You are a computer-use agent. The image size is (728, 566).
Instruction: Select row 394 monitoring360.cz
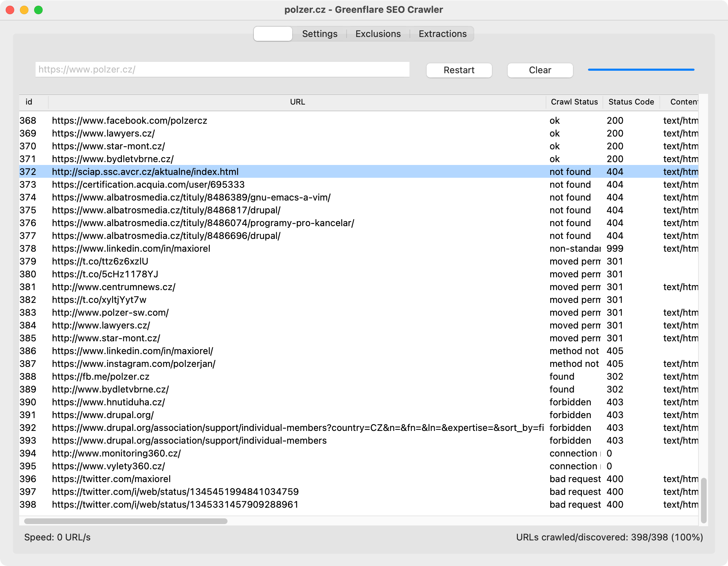tap(116, 453)
